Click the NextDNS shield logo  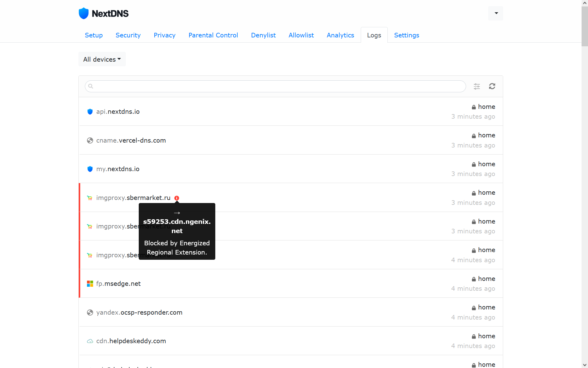point(84,13)
